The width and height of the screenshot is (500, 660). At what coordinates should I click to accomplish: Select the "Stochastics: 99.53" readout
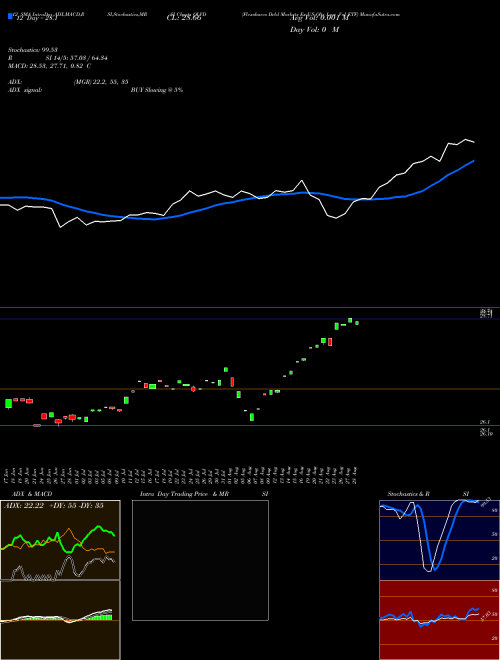pyautogui.click(x=32, y=50)
